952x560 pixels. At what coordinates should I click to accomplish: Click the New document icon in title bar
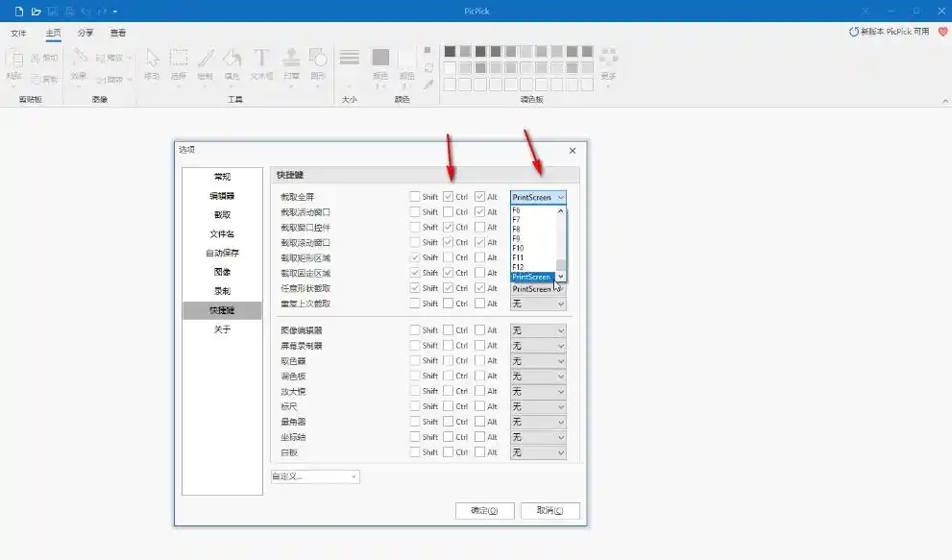[x=19, y=12]
